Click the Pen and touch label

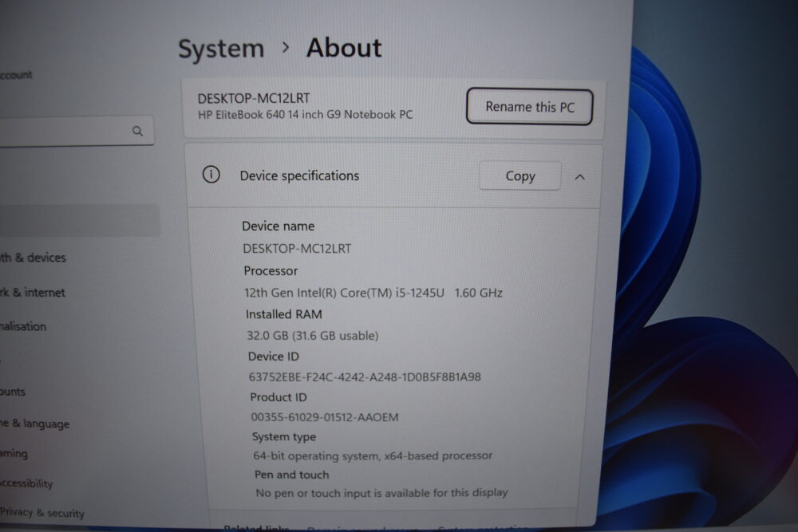click(291, 475)
